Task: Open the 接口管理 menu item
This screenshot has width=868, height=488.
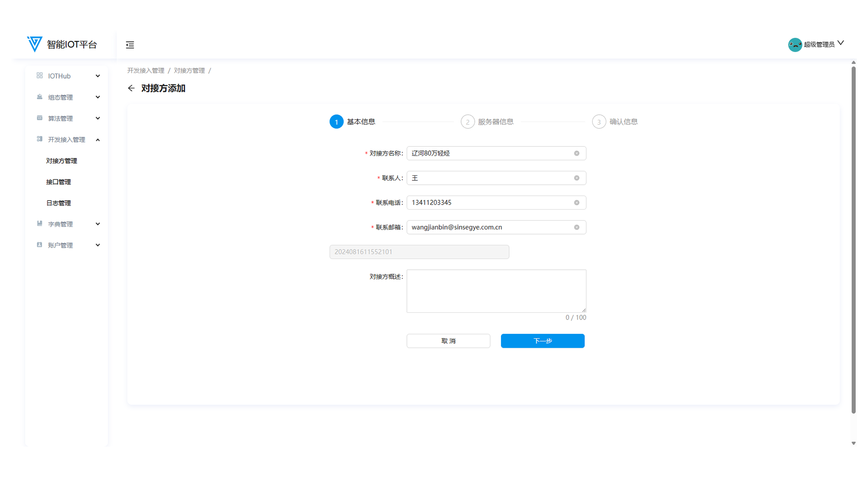Action: point(58,182)
